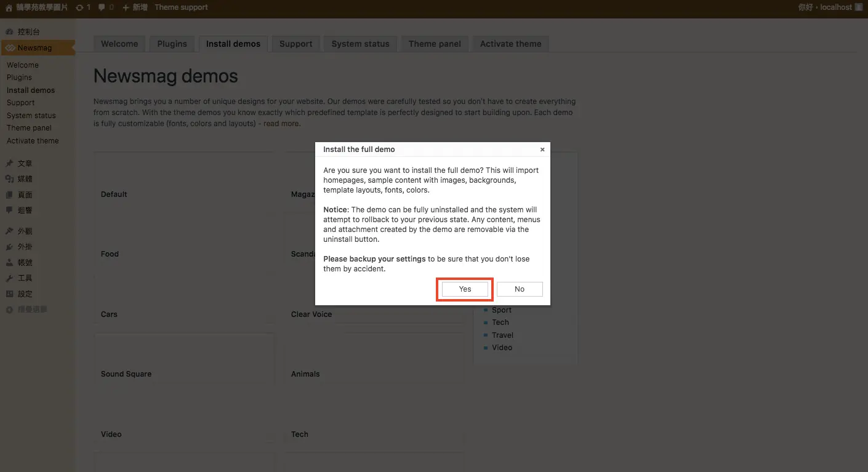Collapse the menu with the 摺疊選單 icon
The width and height of the screenshot is (868, 472).
pyautogui.click(x=9, y=310)
